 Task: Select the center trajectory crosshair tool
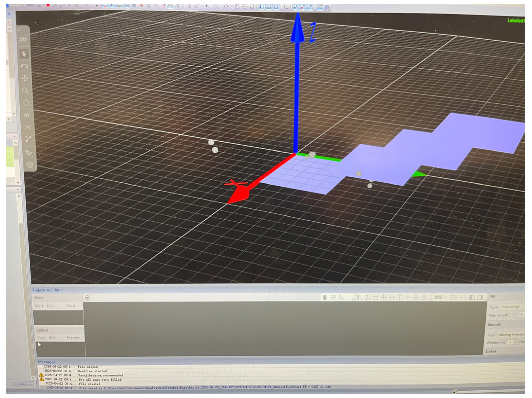26,103
